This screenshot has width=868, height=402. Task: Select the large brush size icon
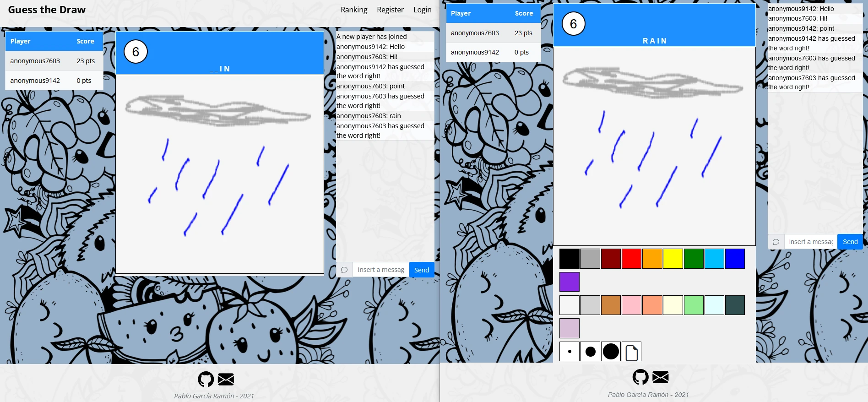(x=611, y=352)
